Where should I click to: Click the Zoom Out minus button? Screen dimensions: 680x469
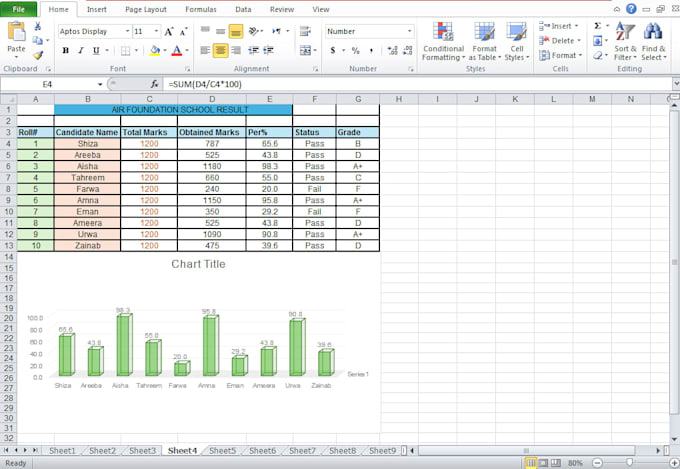597,463
